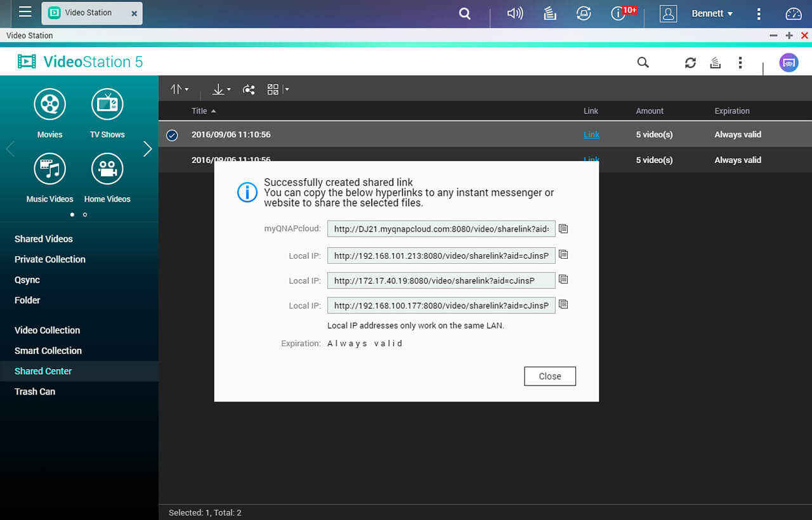The width and height of the screenshot is (812, 520).
Task: Copy the 192.168.100.177 local IP link
Action: [563, 304]
